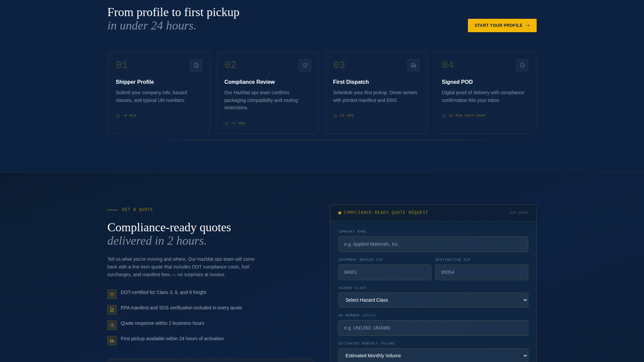Click the 'in under 24 hours.' italic heading
This screenshot has width=644, height=362.
pos(152,25)
